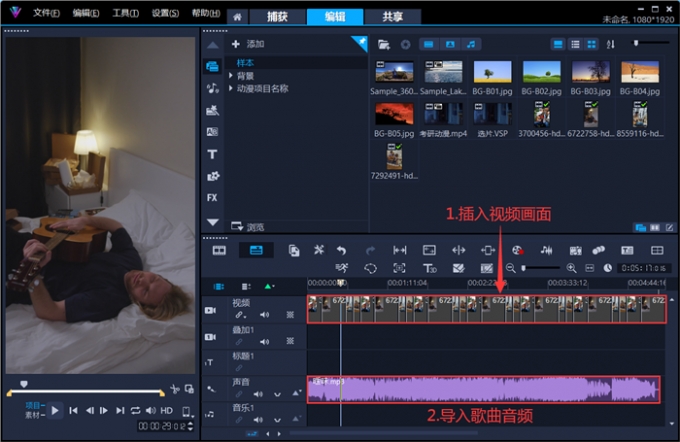680x442 pixels.
Task: Open the Subtitle Editor icon in toolbar
Action: coord(627,250)
